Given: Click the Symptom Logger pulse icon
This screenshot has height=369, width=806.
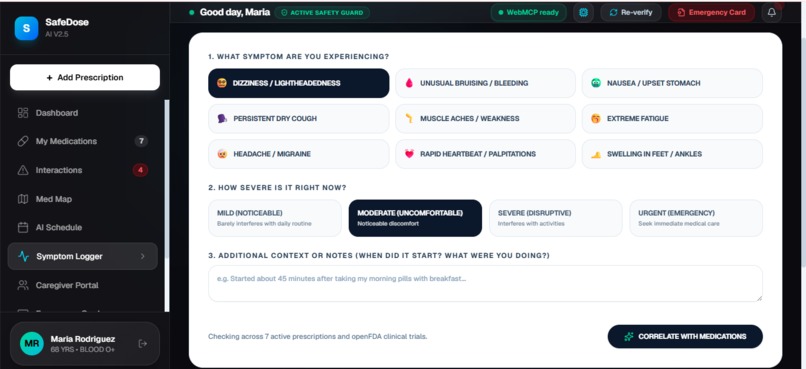Looking at the screenshot, I should pos(23,256).
